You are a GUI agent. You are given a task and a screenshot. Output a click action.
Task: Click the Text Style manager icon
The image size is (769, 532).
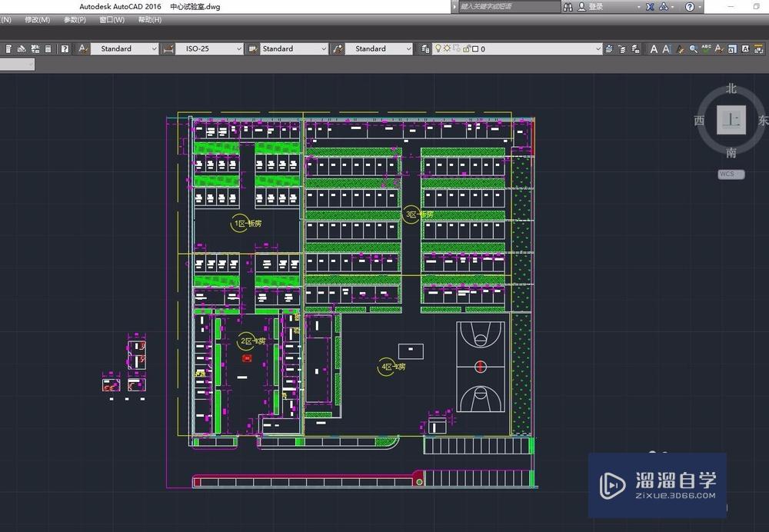tap(84, 48)
